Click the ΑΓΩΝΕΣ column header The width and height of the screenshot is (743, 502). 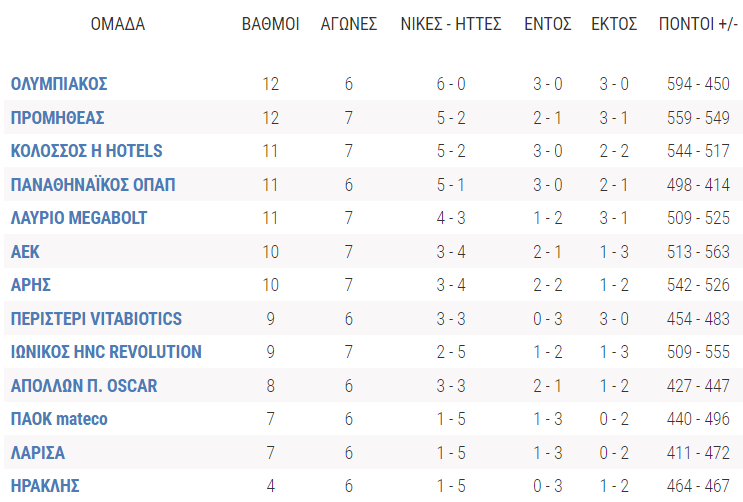pyautogui.click(x=348, y=25)
